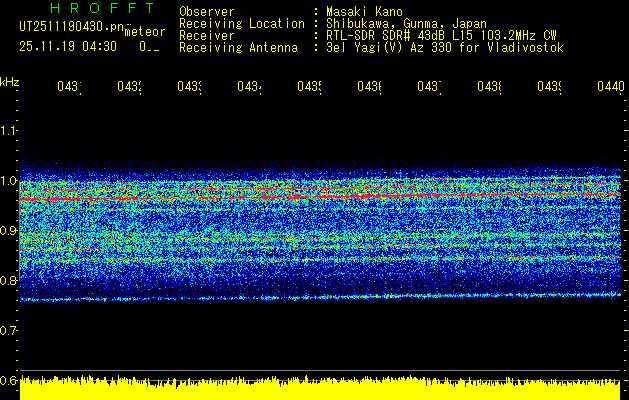
Task: Click the "Receiving Antenna" label
Action: coord(239,48)
